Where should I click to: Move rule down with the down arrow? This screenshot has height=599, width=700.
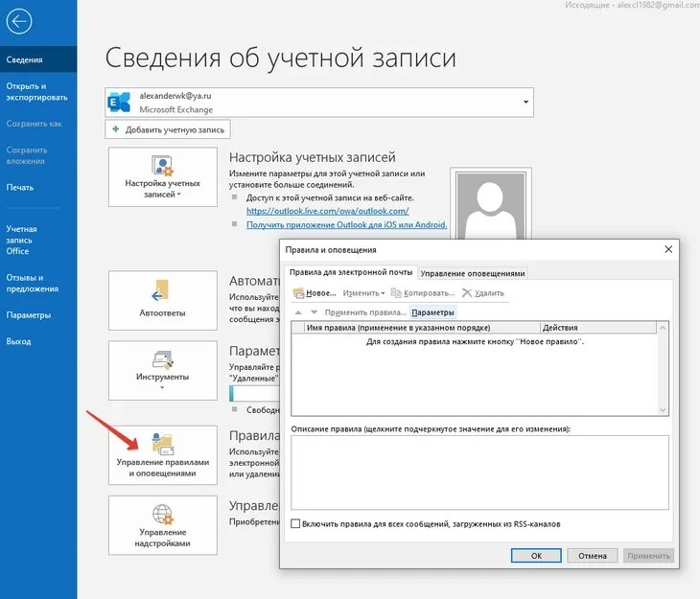315,312
